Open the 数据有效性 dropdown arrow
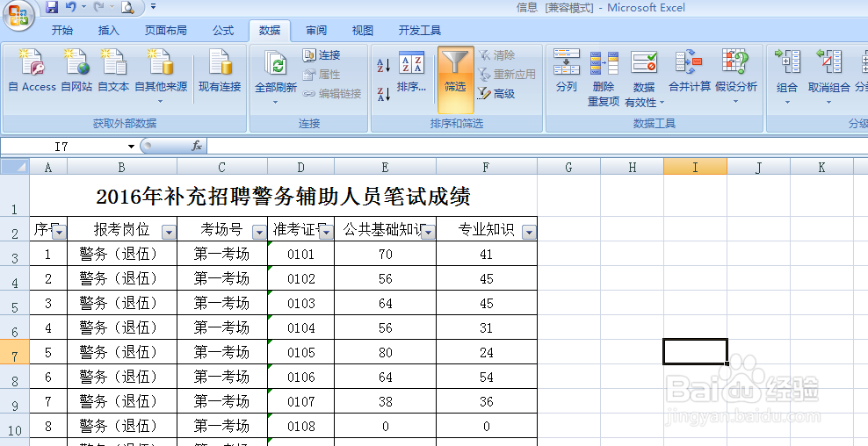 point(662,103)
